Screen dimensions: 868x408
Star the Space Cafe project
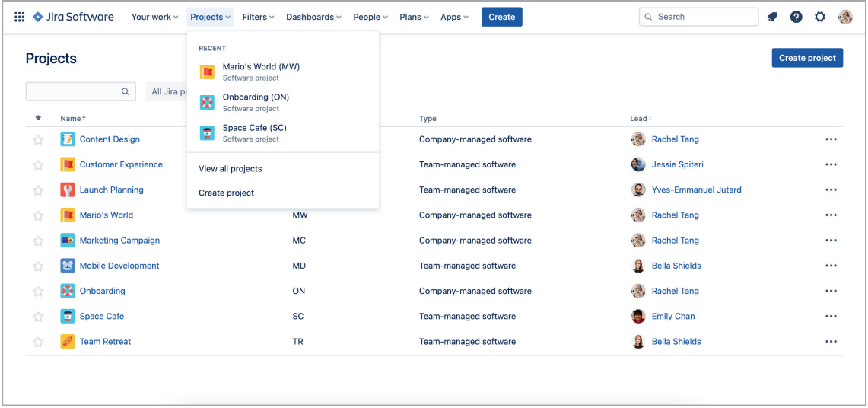click(x=38, y=316)
